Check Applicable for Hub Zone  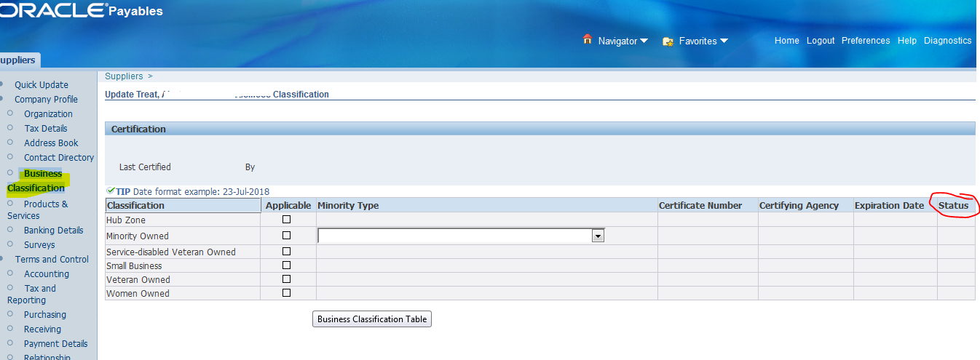pos(286,219)
